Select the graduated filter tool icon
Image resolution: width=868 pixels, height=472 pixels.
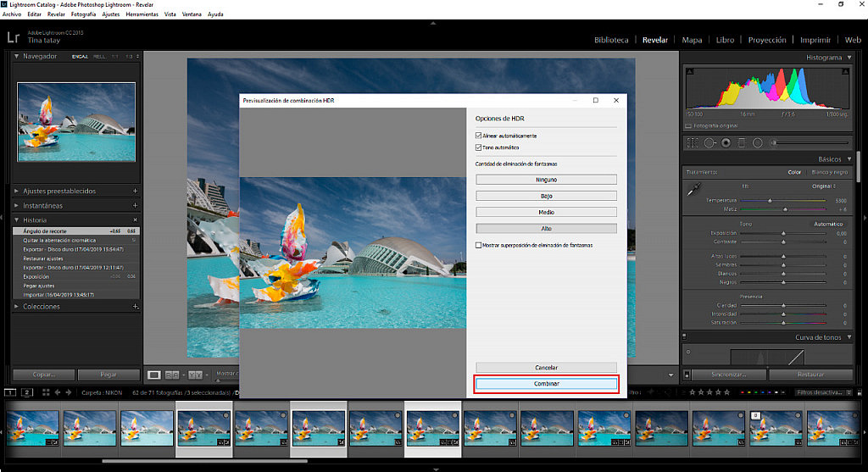pos(742,143)
